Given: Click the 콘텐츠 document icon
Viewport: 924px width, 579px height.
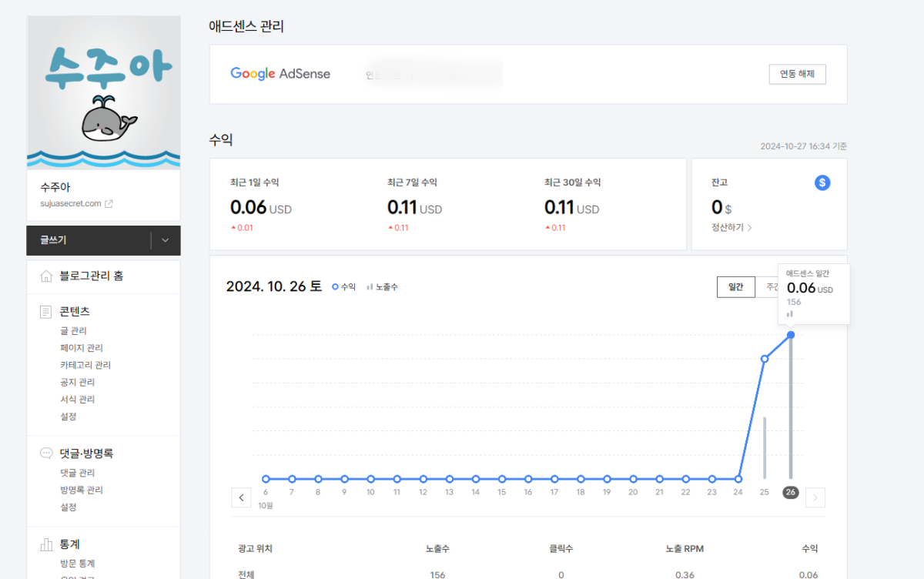Looking at the screenshot, I should [46, 311].
